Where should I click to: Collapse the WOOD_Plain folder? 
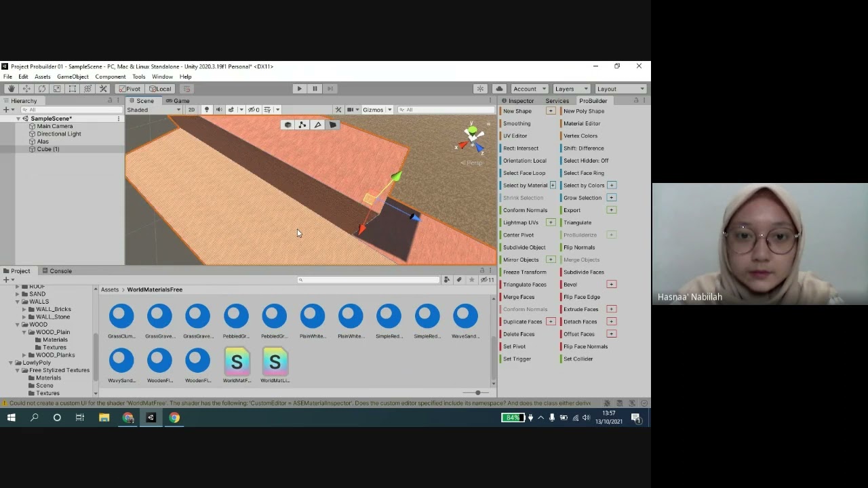click(24, 332)
